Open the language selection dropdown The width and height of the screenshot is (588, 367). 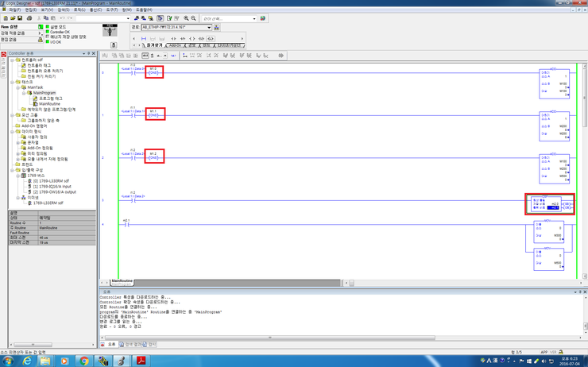[254, 18]
